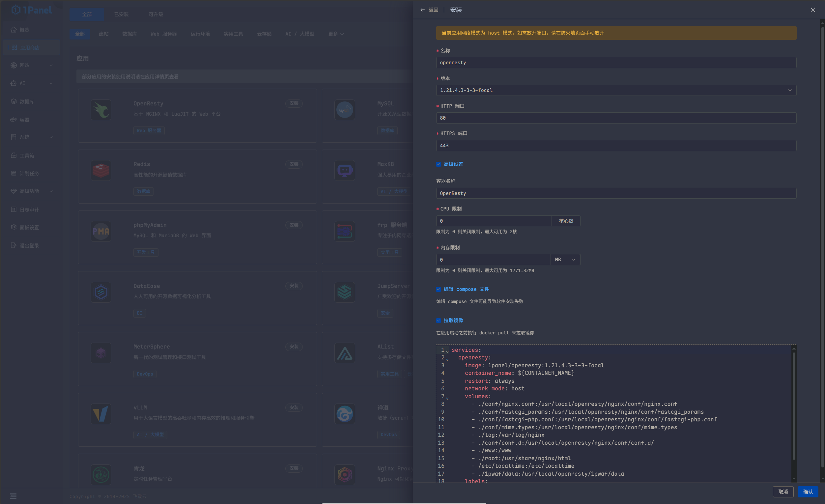Click the 确认 confirm button
Image resolution: width=825 pixels, height=504 pixels.
(x=807, y=491)
